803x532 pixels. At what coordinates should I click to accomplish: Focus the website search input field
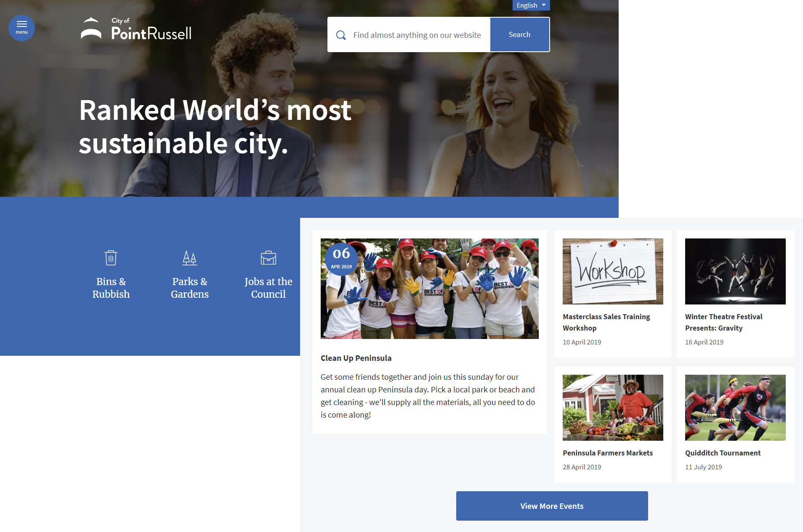tap(417, 35)
